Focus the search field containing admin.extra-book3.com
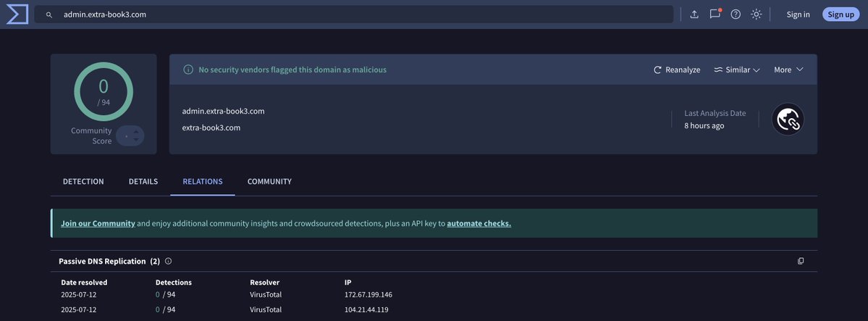Viewport: 868px width, 321px height. pyautogui.click(x=354, y=14)
